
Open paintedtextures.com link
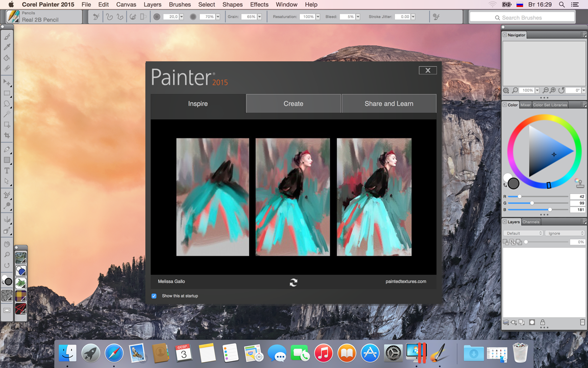pos(406,282)
